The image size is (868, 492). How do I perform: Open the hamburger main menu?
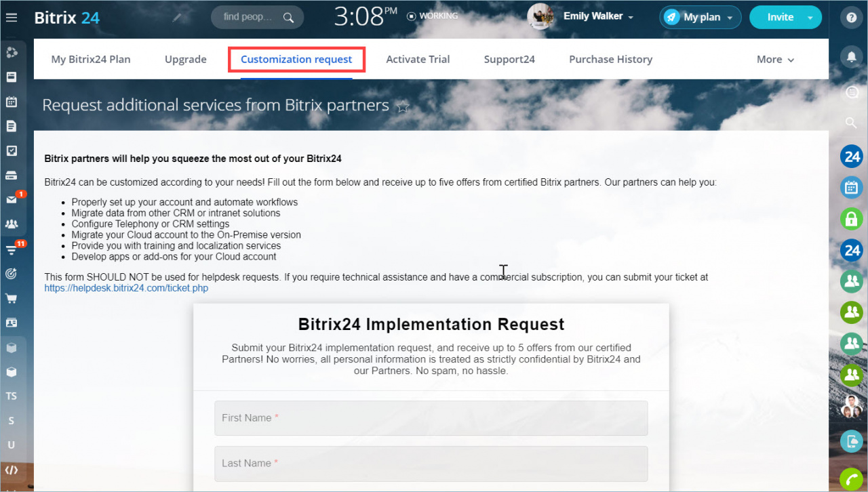[12, 18]
